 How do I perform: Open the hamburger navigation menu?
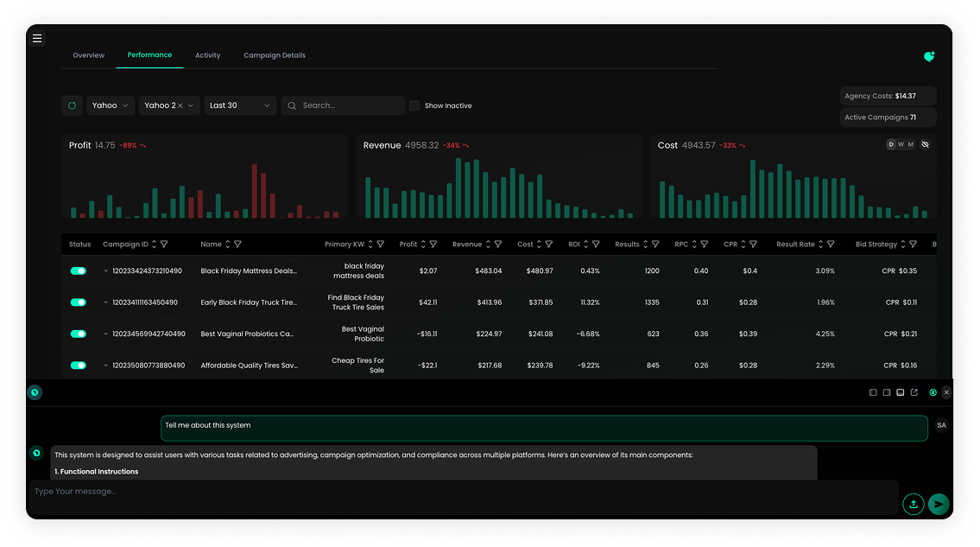(x=36, y=38)
